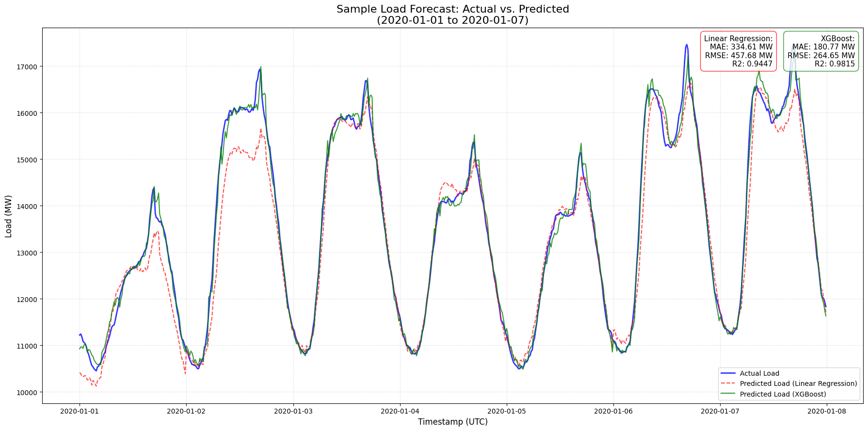This screenshot has height=431, width=868.
Task: Click 'Predicted Load (XGBoost)' legend entry
Action: click(783, 394)
